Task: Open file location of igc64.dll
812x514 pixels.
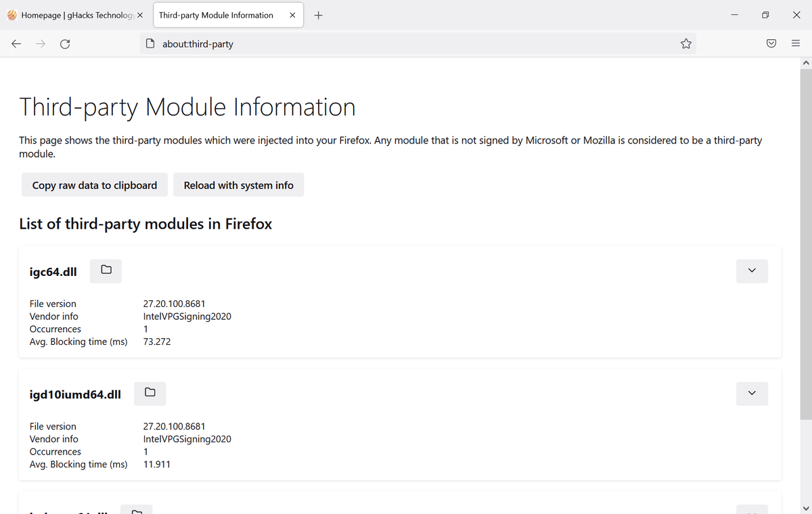Action: tap(106, 271)
